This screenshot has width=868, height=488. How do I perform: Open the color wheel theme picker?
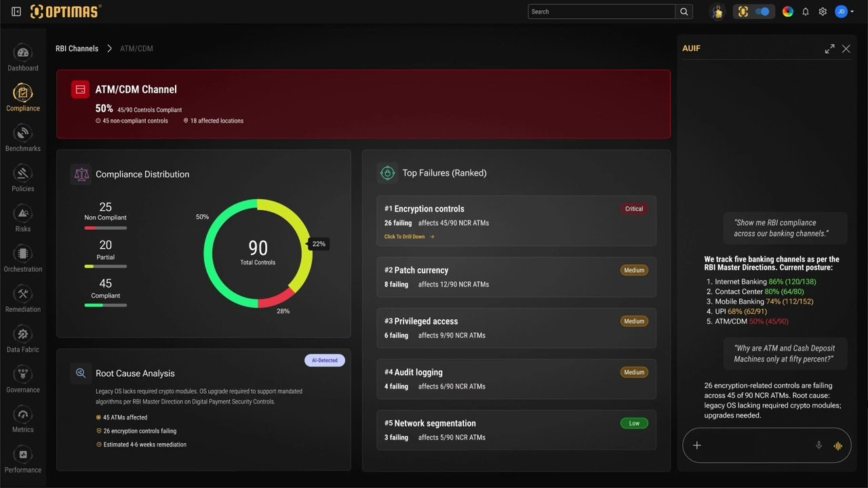tap(788, 12)
